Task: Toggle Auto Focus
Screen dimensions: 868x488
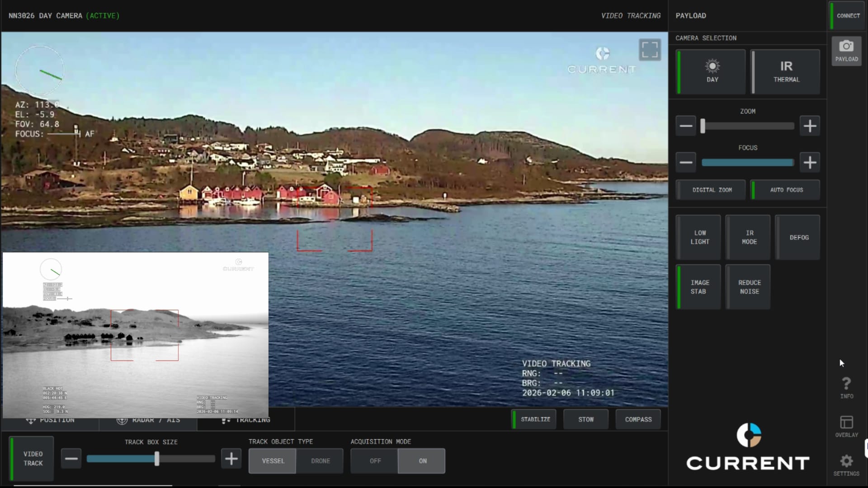Action: point(786,190)
